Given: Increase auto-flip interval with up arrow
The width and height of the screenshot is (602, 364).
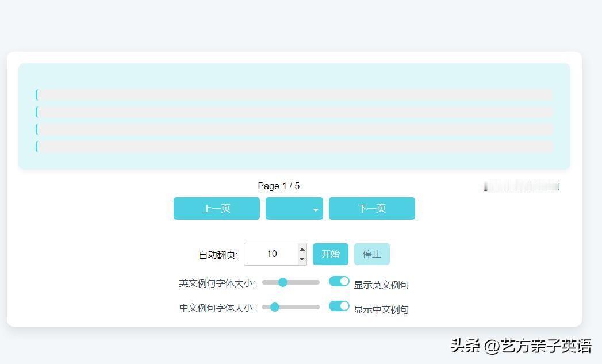Looking at the screenshot, I should pyautogui.click(x=302, y=249).
